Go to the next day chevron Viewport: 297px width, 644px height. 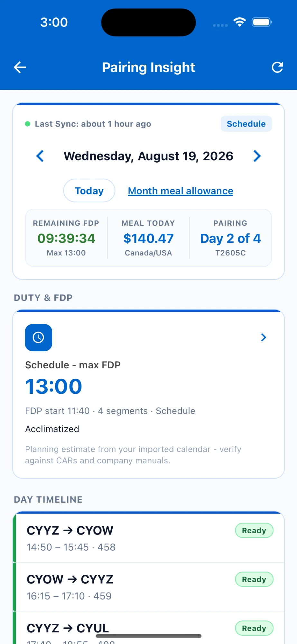tap(257, 156)
